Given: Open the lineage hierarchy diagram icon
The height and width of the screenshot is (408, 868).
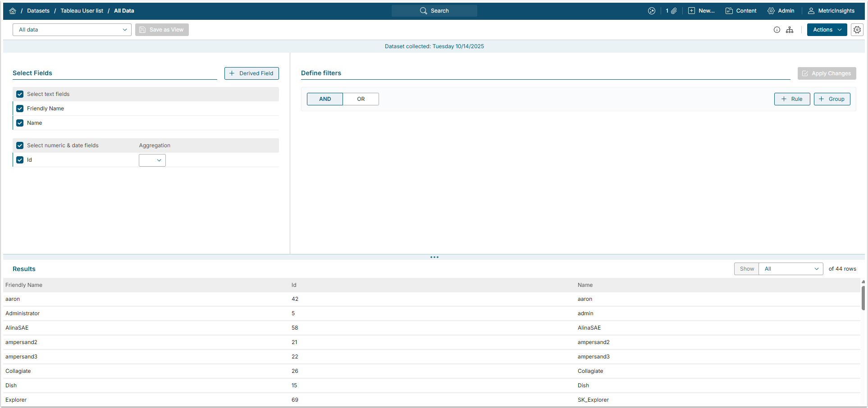Looking at the screenshot, I should [x=790, y=30].
